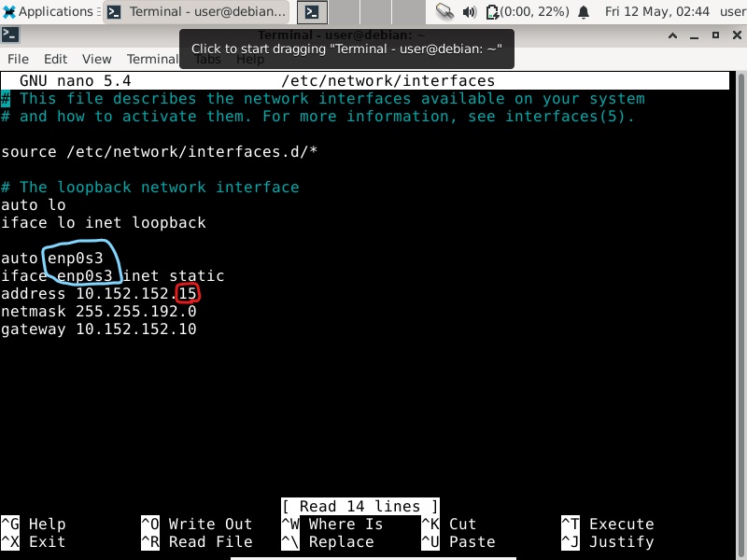Open the View menu
The image size is (747, 560).
tap(96, 59)
